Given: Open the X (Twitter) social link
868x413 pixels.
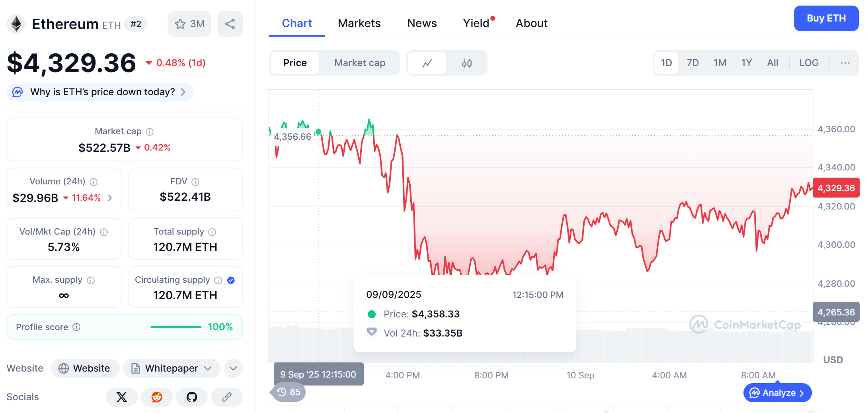Looking at the screenshot, I should 122,397.
